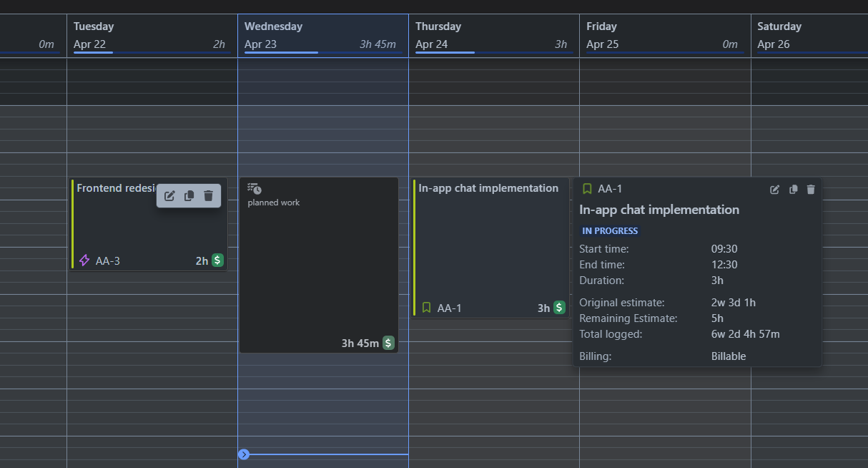Open issue key AA-3 on Tuesday card
Viewport: 868px width, 468px height.
(108, 260)
